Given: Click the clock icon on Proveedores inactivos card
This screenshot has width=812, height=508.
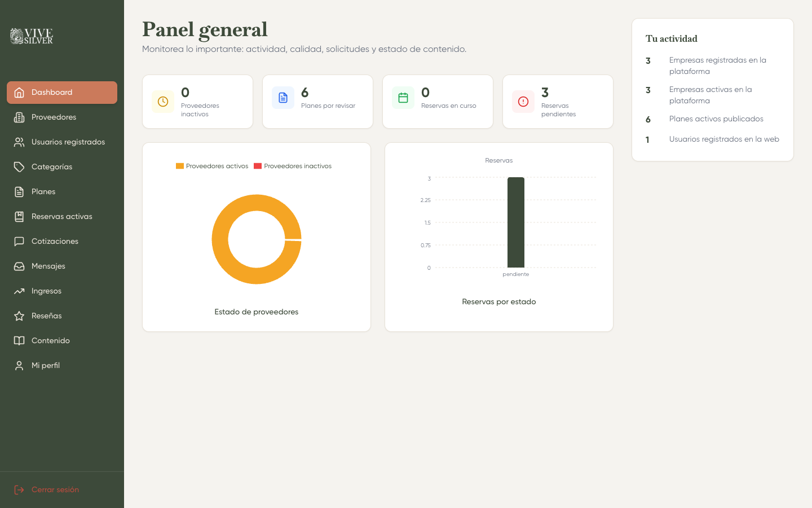Looking at the screenshot, I should (162, 102).
